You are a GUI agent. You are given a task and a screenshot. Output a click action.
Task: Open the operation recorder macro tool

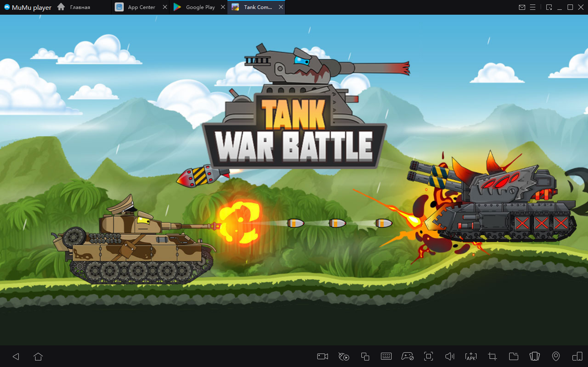[344, 356]
